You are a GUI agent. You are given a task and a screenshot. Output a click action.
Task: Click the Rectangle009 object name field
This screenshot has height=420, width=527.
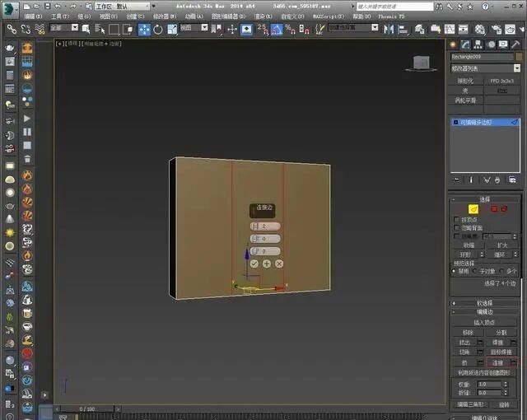point(482,57)
